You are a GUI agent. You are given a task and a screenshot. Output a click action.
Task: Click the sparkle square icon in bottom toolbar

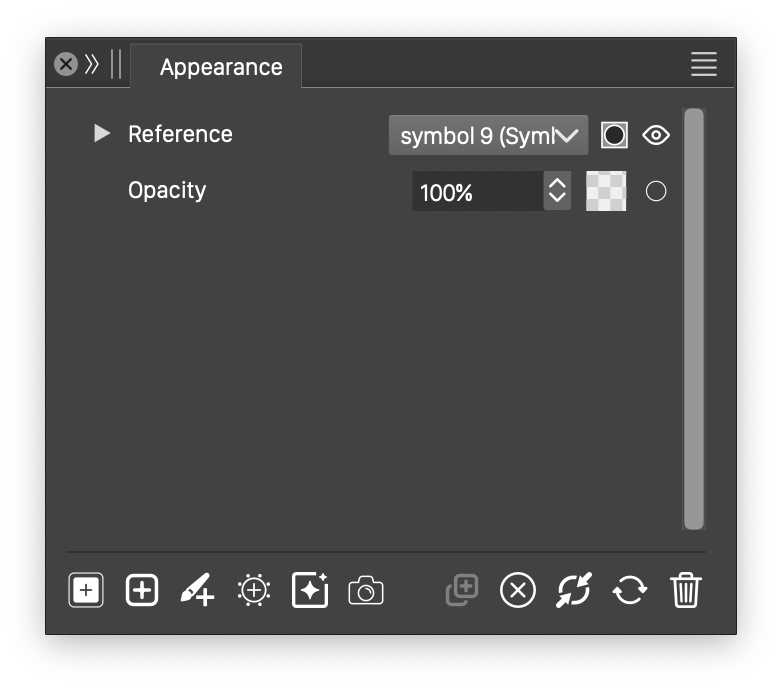click(x=310, y=591)
